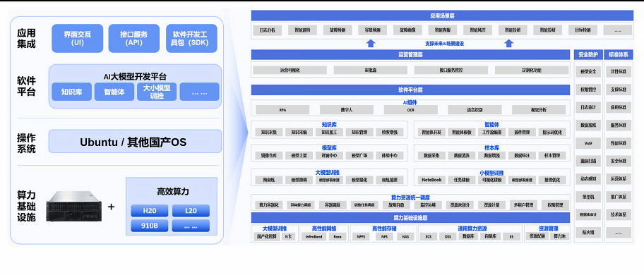Select the NPFS storage box
Image resolution: width=644 pixels, height=275 pixels.
click(361, 236)
